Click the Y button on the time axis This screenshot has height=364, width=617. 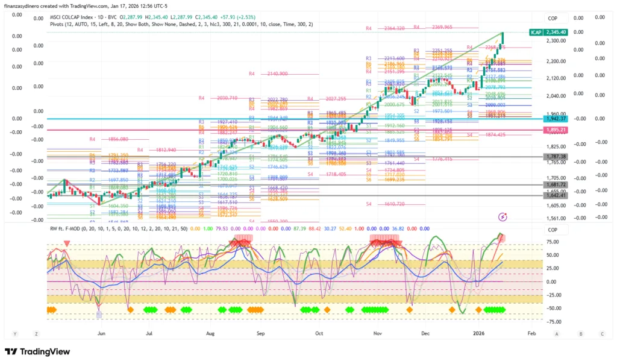coord(14,333)
